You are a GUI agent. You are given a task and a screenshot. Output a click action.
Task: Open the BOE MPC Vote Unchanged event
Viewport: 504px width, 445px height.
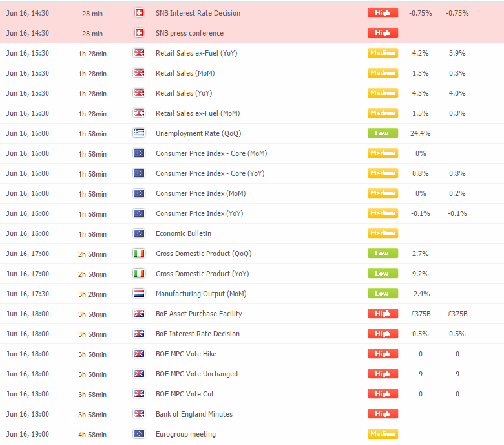coord(196,374)
